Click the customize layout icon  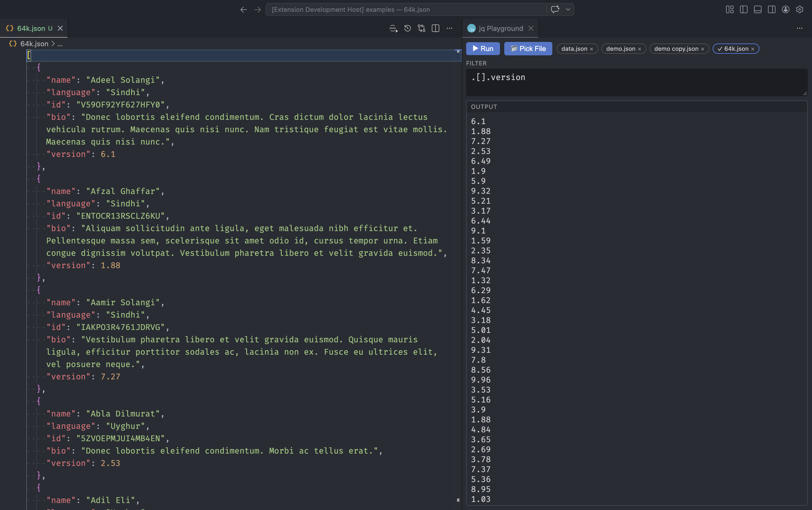[x=729, y=9]
